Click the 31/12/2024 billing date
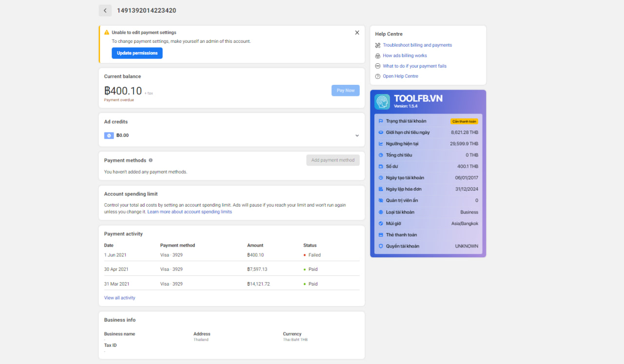 point(467,189)
